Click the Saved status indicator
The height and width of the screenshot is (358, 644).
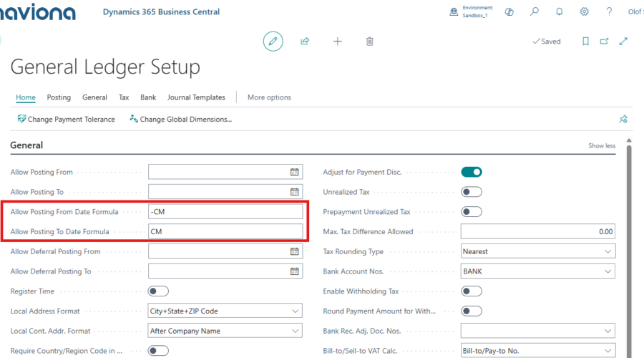546,41
